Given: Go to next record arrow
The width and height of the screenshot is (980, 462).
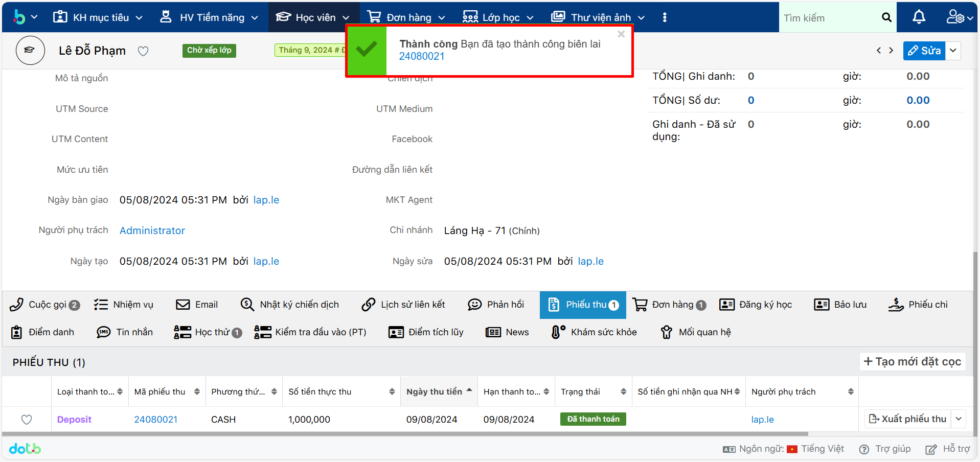Looking at the screenshot, I should coord(891,51).
